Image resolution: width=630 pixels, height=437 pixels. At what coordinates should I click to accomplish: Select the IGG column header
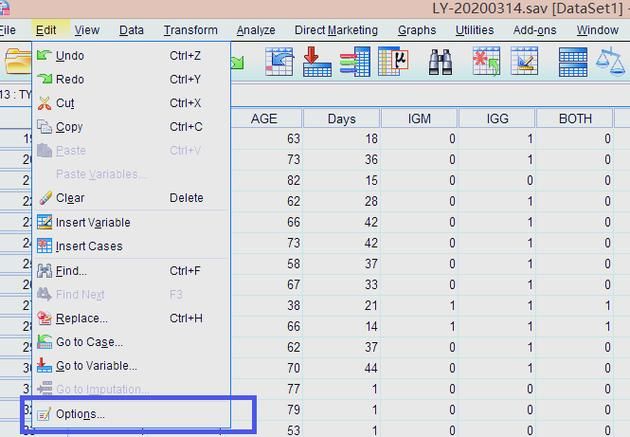pos(497,119)
